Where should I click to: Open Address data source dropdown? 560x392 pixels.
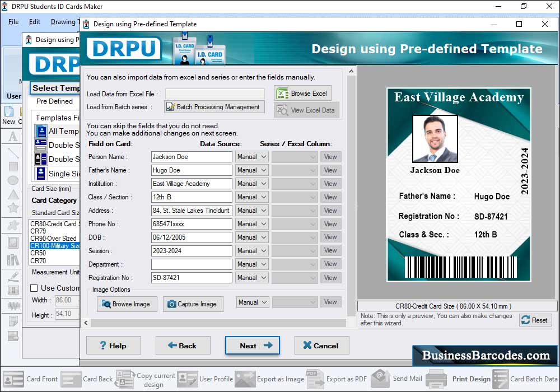pyautogui.click(x=252, y=211)
